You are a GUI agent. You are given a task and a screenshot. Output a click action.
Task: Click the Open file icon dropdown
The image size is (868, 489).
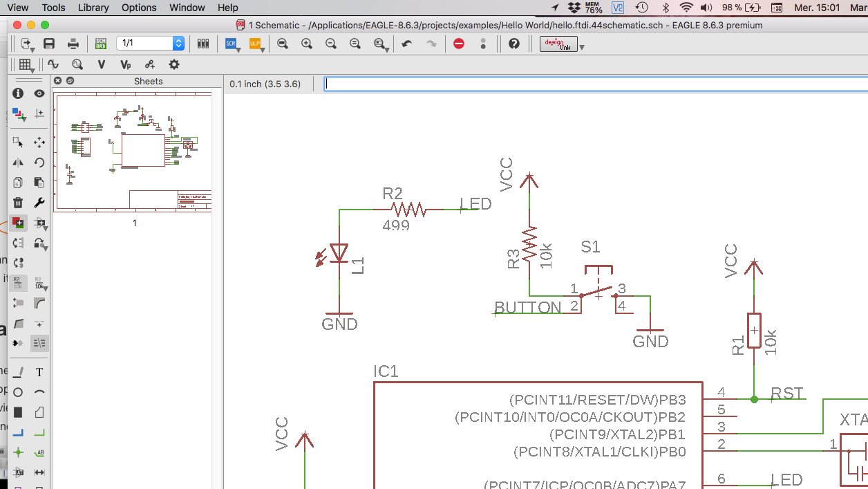28,44
